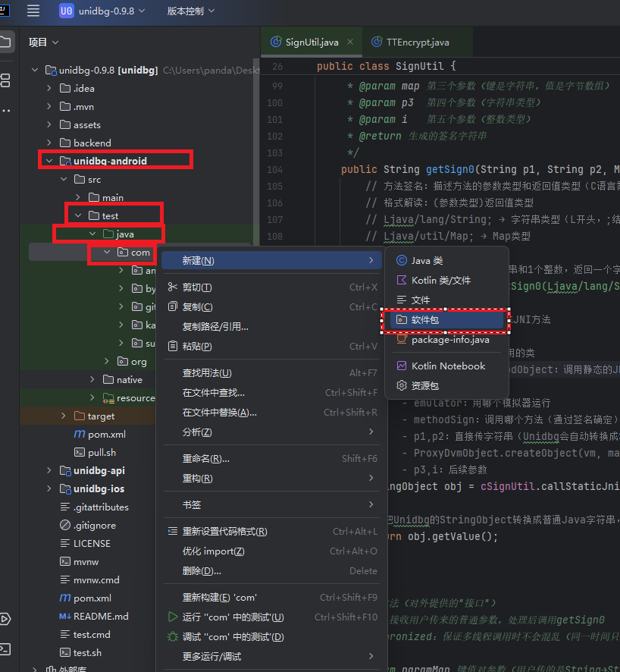Open the 重构(R) submenu
The height and width of the screenshot is (672, 620).
(271, 479)
